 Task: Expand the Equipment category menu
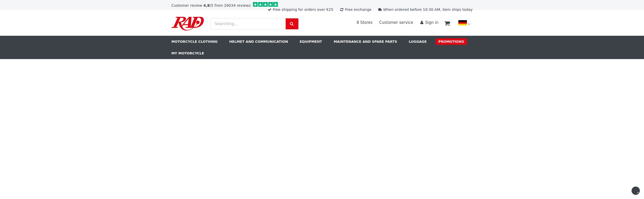click(311, 41)
